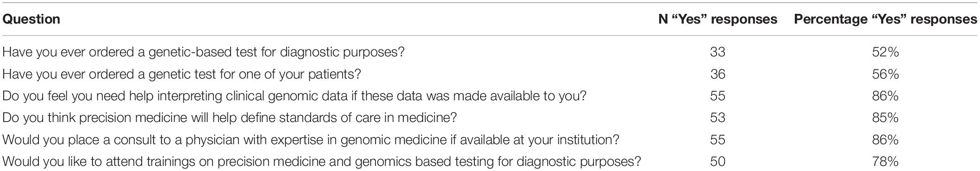Select the genetic-based test for diagnostic purposes question
The height and width of the screenshot is (171, 980).
(x=204, y=52)
